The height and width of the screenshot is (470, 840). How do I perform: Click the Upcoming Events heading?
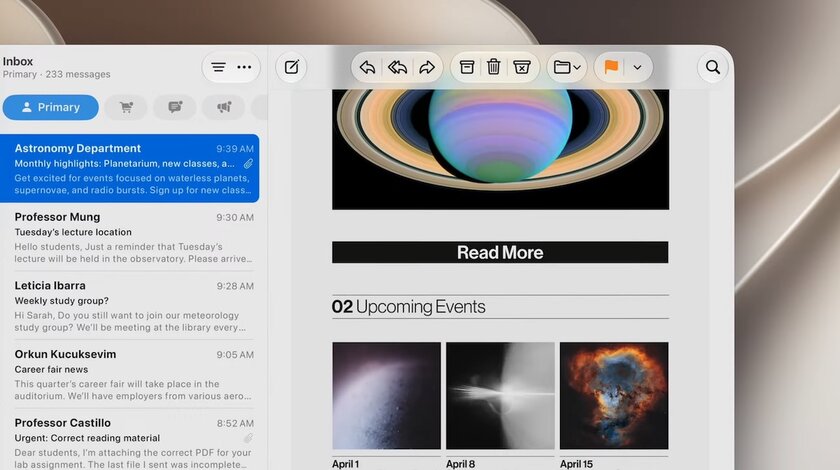[408, 307]
